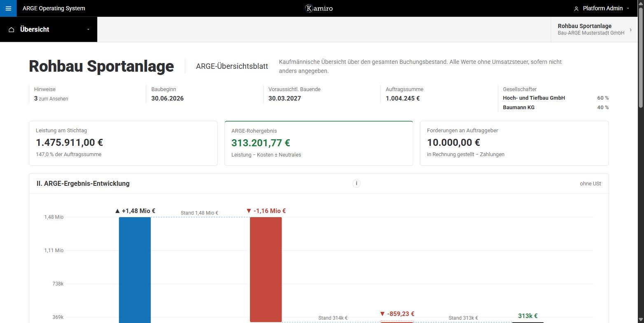Click the home icon beside Übersicht

click(x=12, y=30)
